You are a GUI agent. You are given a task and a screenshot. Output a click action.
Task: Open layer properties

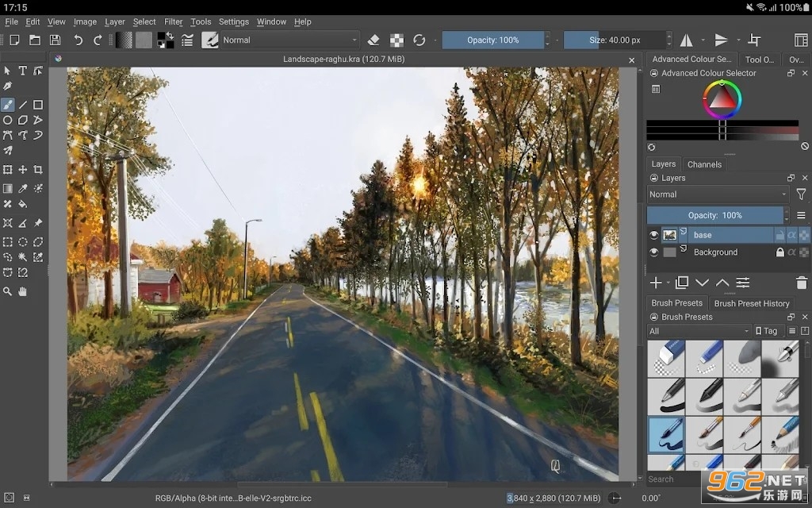[742, 283]
